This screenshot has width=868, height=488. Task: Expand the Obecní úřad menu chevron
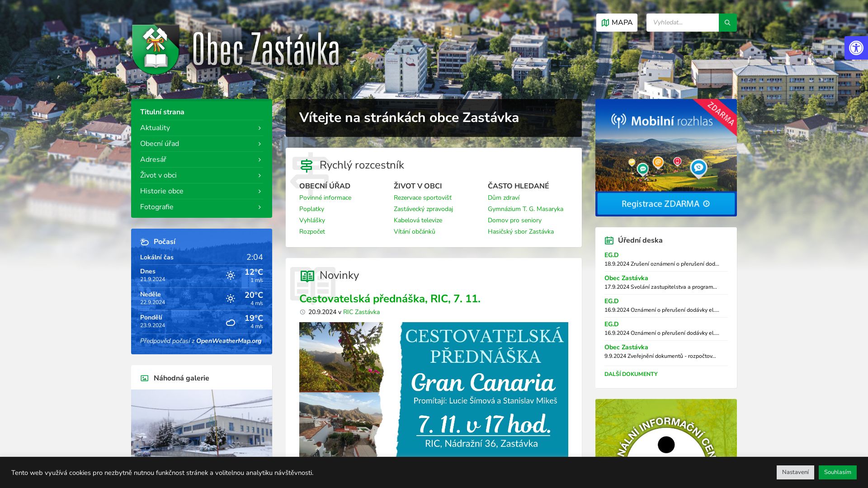259,144
